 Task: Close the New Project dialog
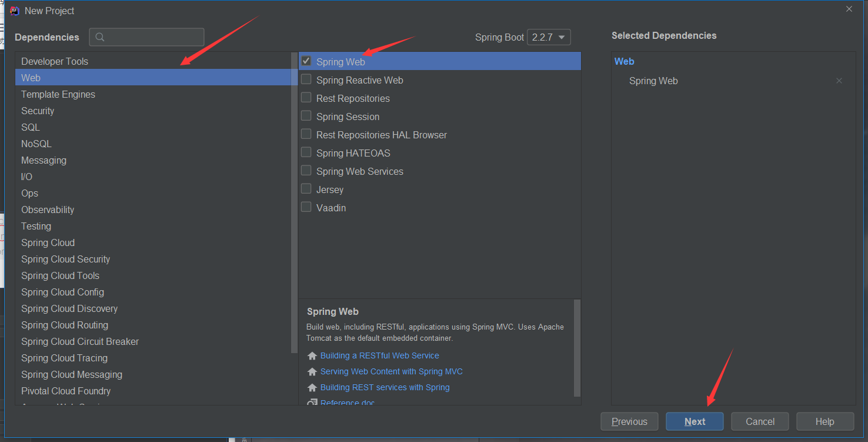(x=849, y=9)
